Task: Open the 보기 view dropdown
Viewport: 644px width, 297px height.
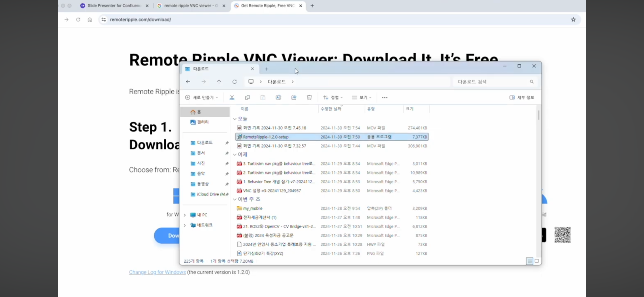Action: [x=362, y=98]
